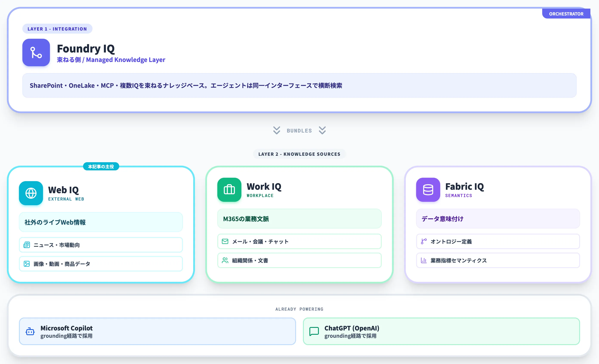Click the データ意味付け box
Image resolution: width=599 pixels, height=364 pixels.
498,219
